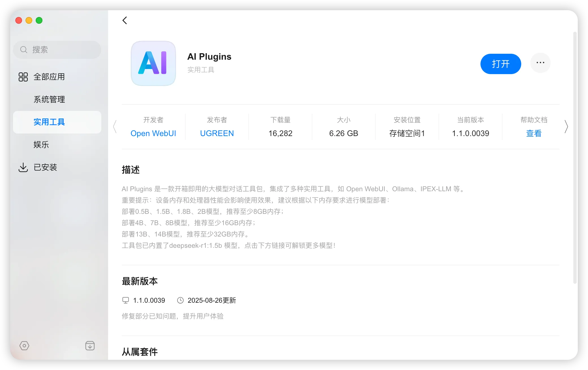Click the 描述 section heading

click(x=131, y=170)
